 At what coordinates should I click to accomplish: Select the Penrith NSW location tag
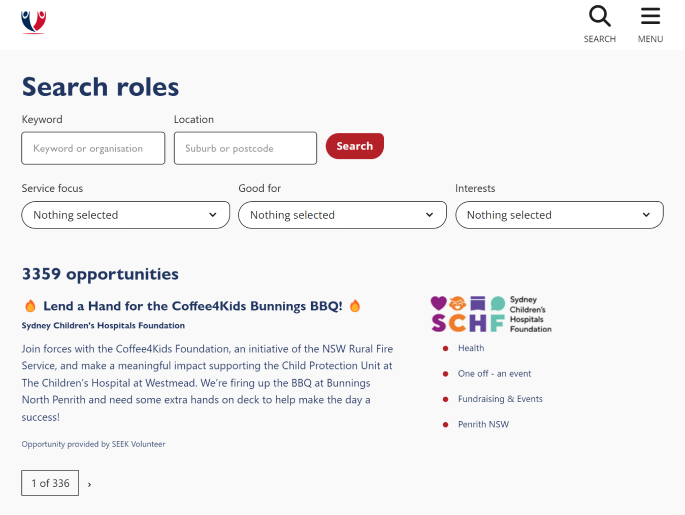483,424
